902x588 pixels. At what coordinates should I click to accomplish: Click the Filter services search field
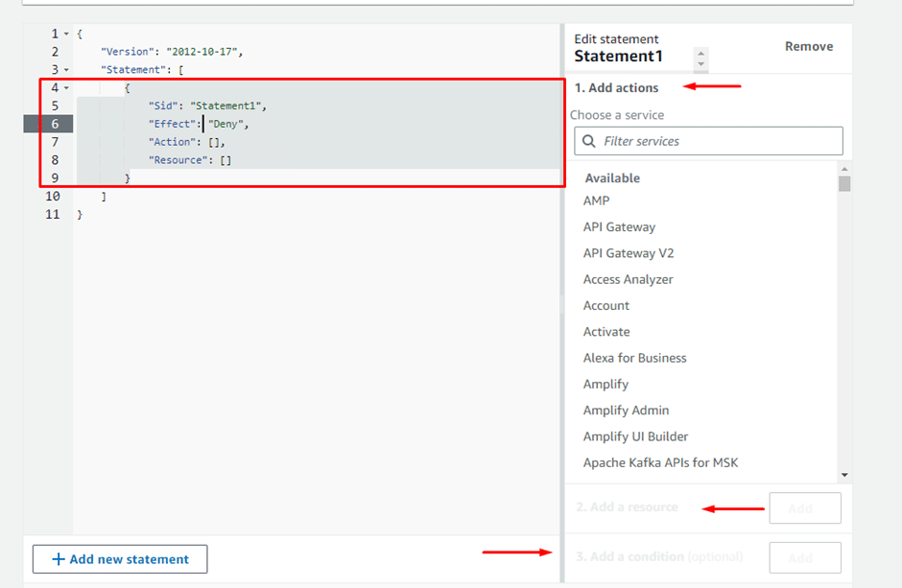click(720, 141)
